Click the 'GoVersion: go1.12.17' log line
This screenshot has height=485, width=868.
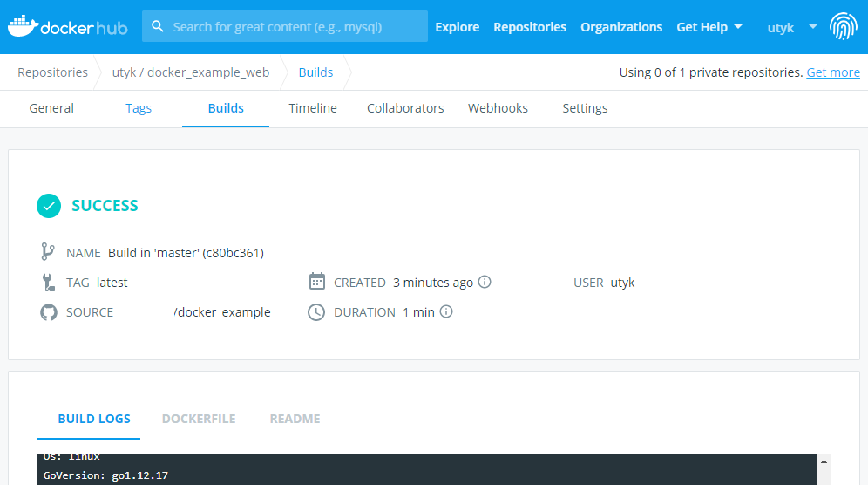coord(105,475)
